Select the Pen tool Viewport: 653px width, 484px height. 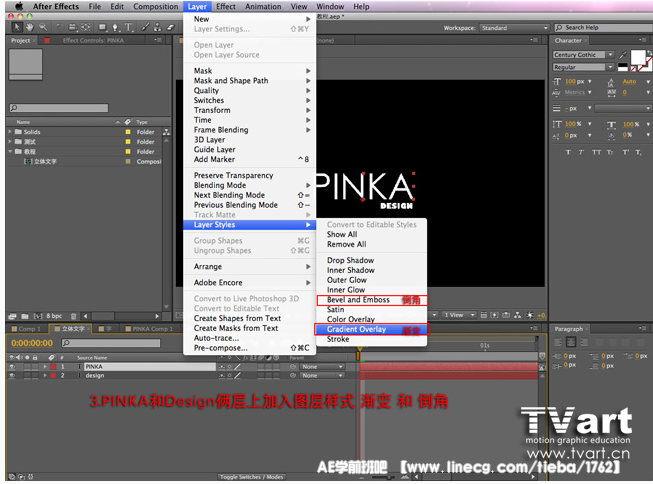(x=115, y=27)
